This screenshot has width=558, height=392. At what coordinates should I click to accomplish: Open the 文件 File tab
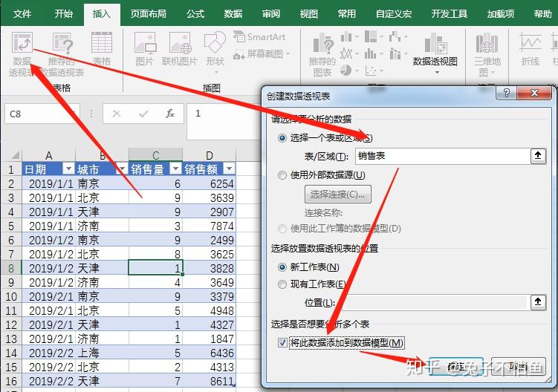[x=22, y=14]
